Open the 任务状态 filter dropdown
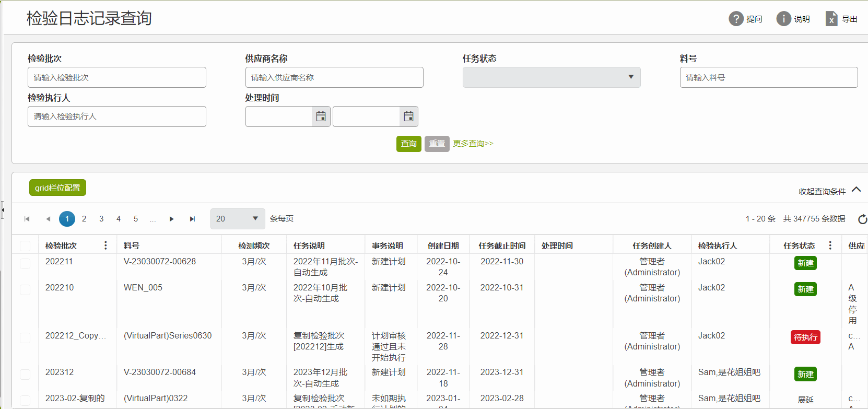The image size is (868, 409). (x=552, y=77)
